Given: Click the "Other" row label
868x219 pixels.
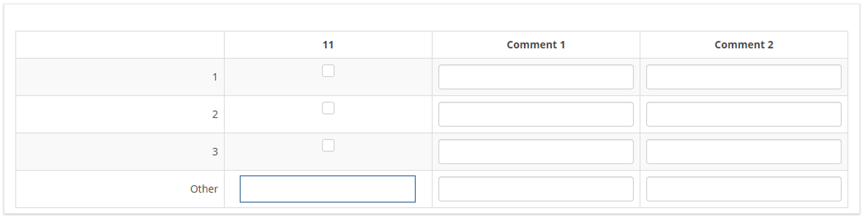Looking at the screenshot, I should click(x=204, y=189).
